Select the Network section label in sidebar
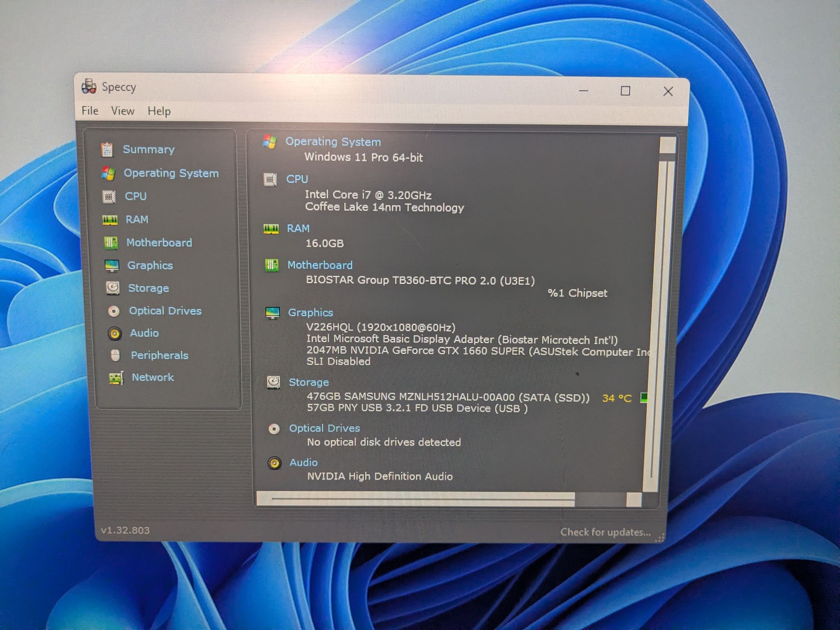This screenshot has height=630, width=840. 153,377
